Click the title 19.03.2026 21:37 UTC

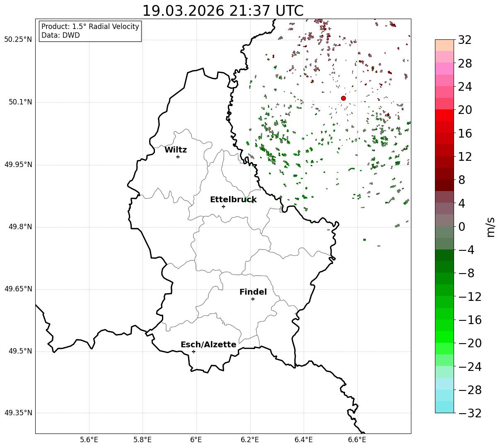tap(223, 11)
